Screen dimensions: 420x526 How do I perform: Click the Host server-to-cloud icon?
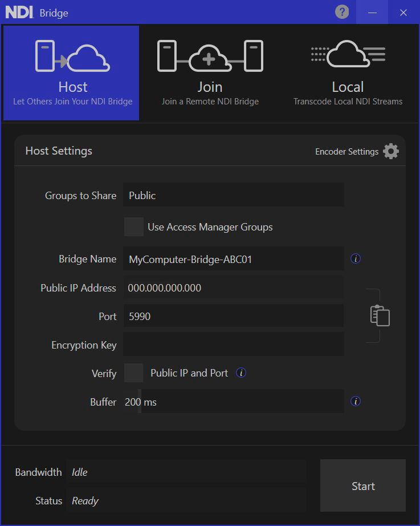coord(72,56)
